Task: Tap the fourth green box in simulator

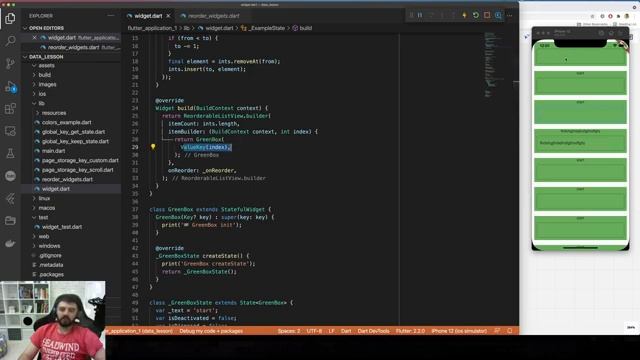Action: [580, 141]
